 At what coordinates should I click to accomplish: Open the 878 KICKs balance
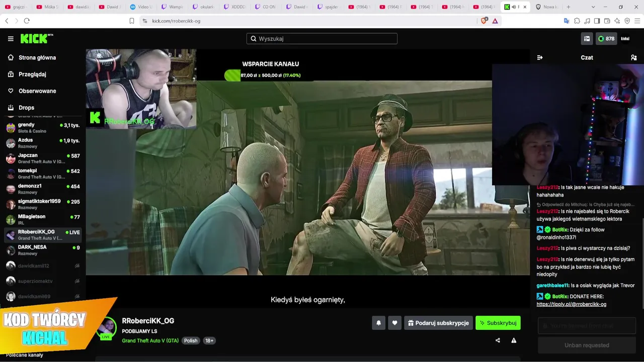(x=606, y=39)
